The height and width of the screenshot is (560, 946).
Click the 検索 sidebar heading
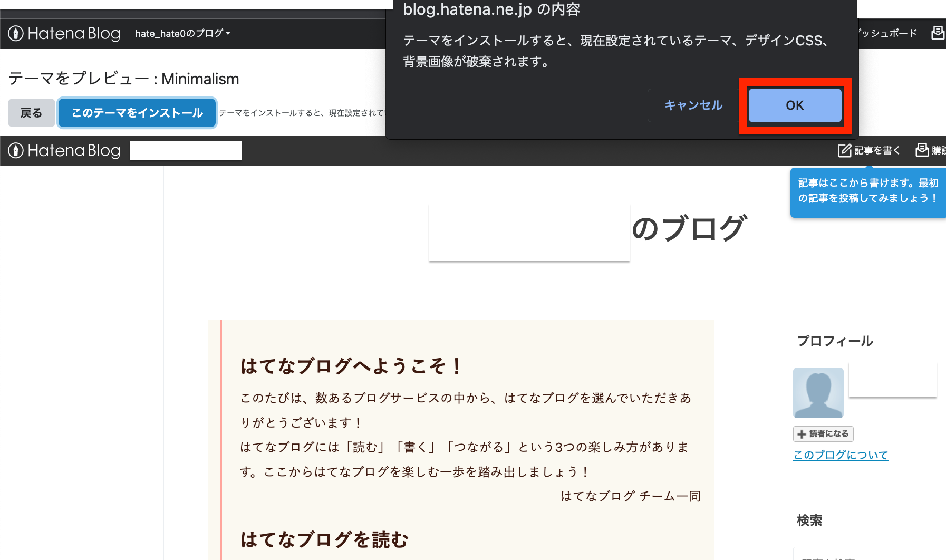(x=809, y=520)
